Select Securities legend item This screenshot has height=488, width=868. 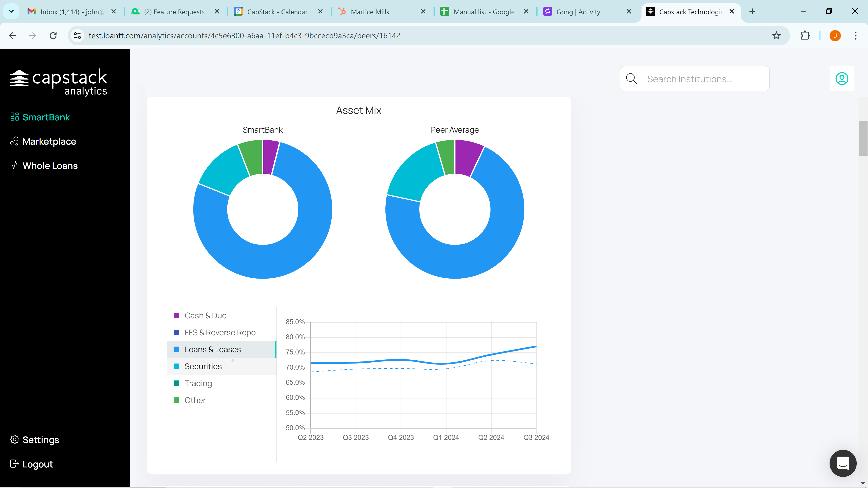pos(221,366)
